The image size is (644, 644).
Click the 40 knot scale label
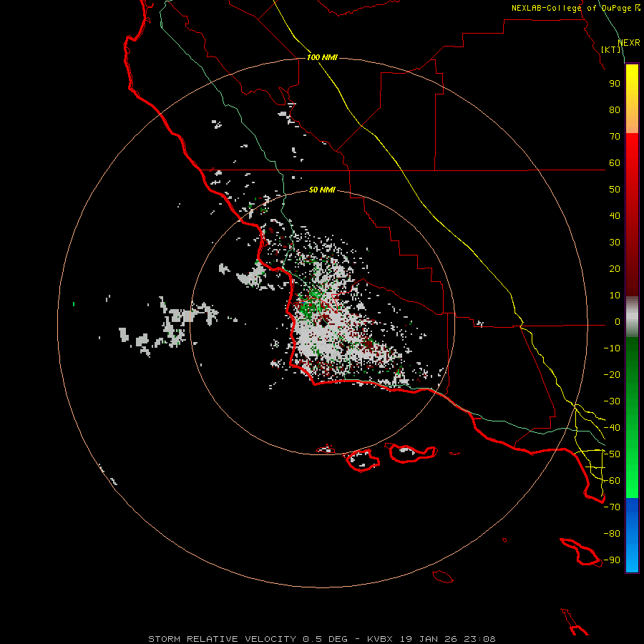(x=615, y=216)
